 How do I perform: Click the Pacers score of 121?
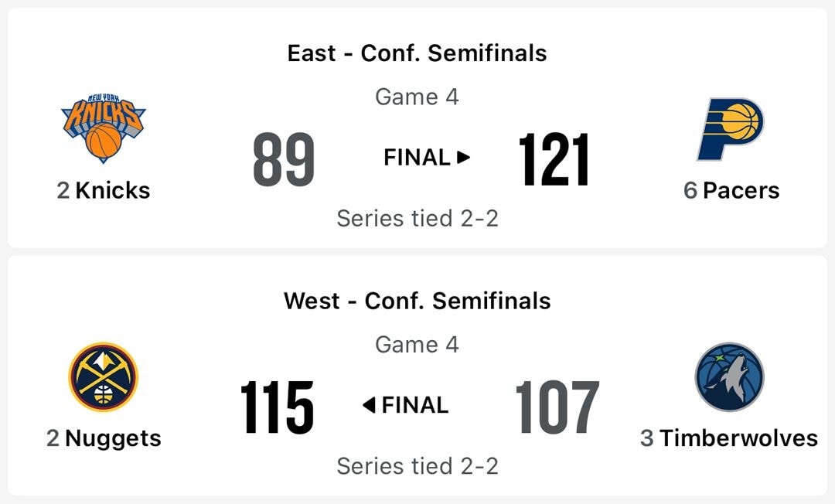(x=554, y=159)
